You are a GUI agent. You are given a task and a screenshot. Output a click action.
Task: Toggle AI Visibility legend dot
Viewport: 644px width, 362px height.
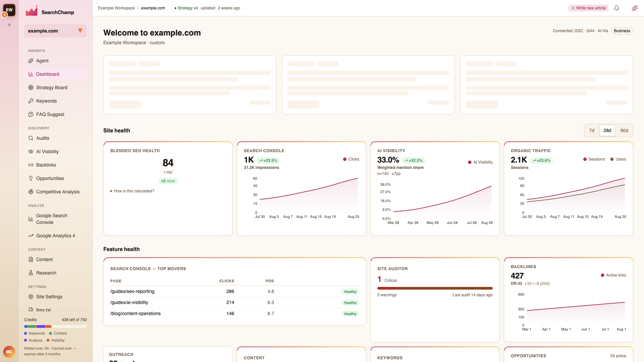[x=470, y=162]
